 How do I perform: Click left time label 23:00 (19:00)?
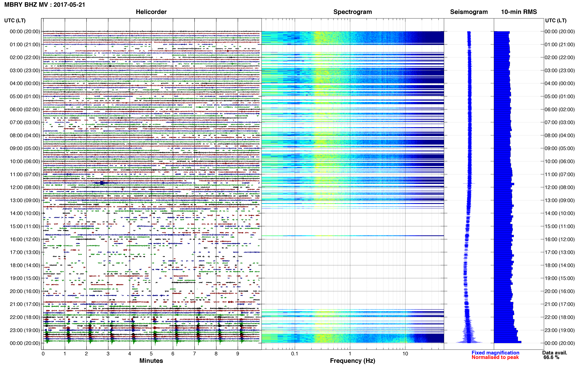pos(25,330)
